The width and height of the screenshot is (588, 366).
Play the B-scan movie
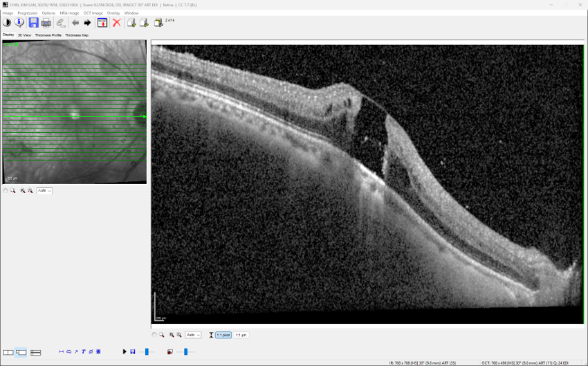coord(125,351)
